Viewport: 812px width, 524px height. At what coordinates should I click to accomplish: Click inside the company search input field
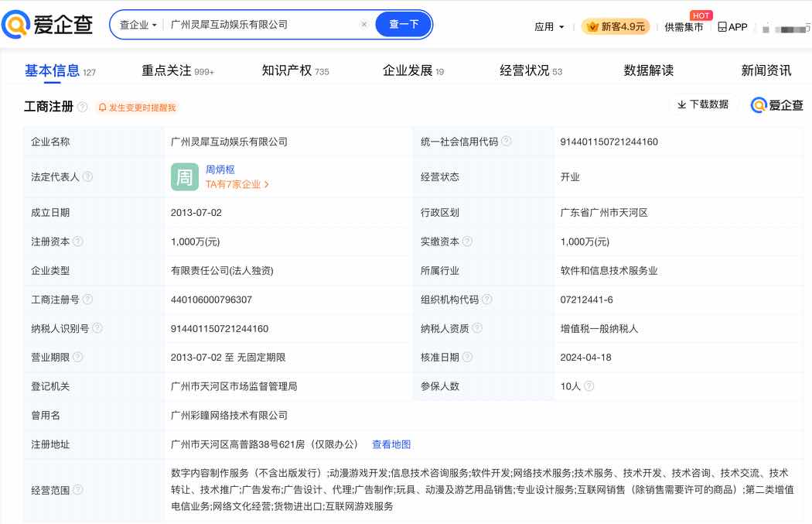[255, 24]
